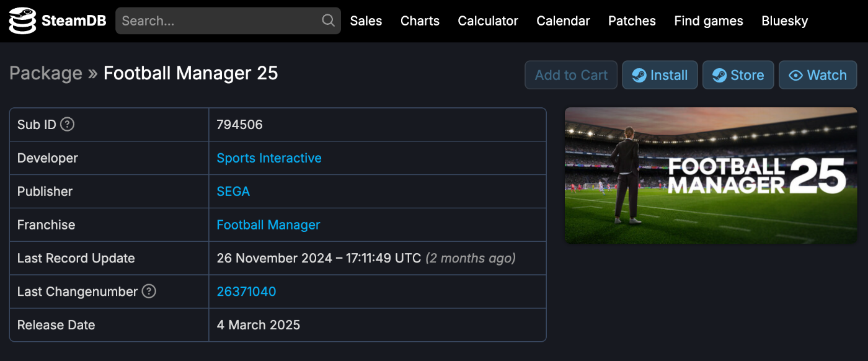
Task: Click the Last Changenumber help icon
Action: 149,291
